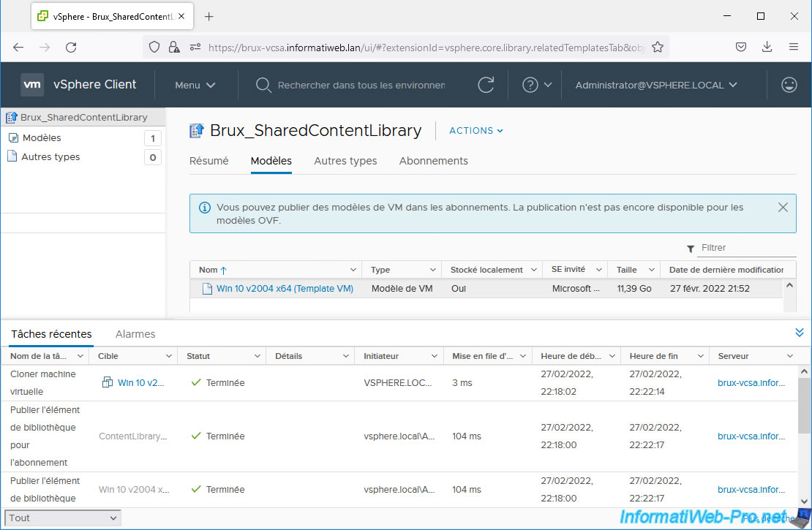The width and height of the screenshot is (812, 530).
Task: Sort tasks by Heure de fin header
Action: (x=653, y=356)
